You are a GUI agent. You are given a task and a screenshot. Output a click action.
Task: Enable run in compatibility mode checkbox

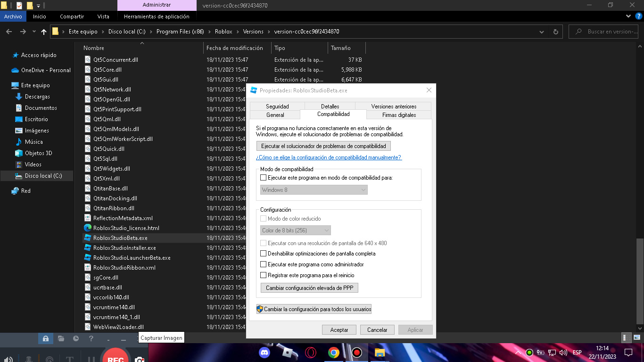264,178
